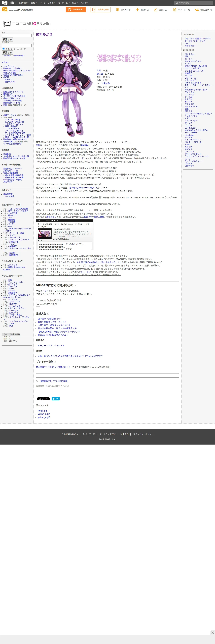Open footer プライバシーポリシー link
215x644 pixels.
[143, 434]
